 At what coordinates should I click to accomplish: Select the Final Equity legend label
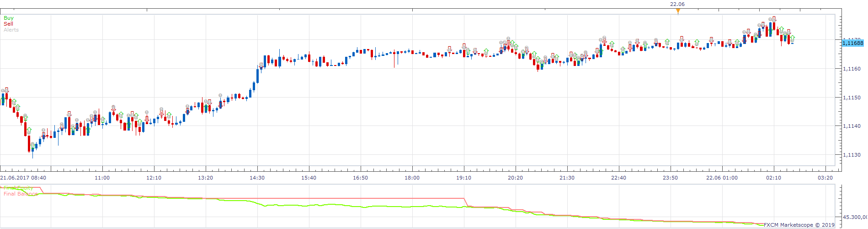[x=18, y=188]
